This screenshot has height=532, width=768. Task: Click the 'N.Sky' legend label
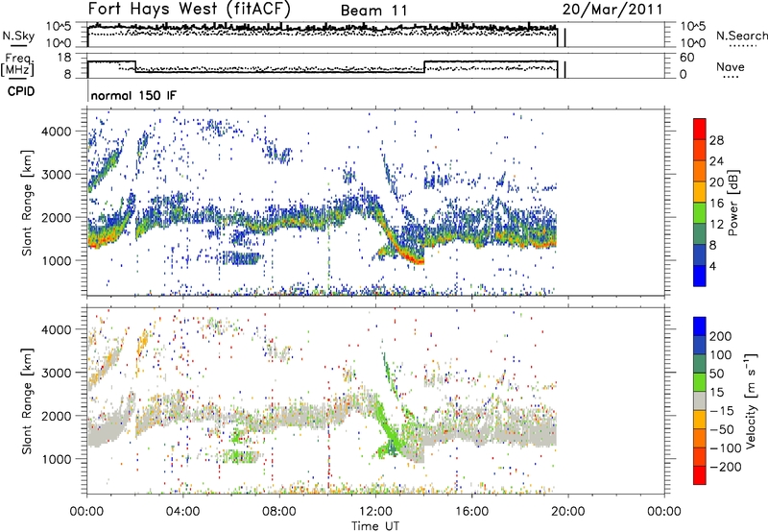click(18, 36)
